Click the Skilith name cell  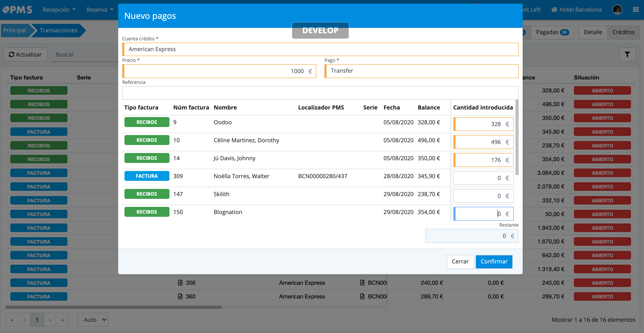[x=221, y=194]
